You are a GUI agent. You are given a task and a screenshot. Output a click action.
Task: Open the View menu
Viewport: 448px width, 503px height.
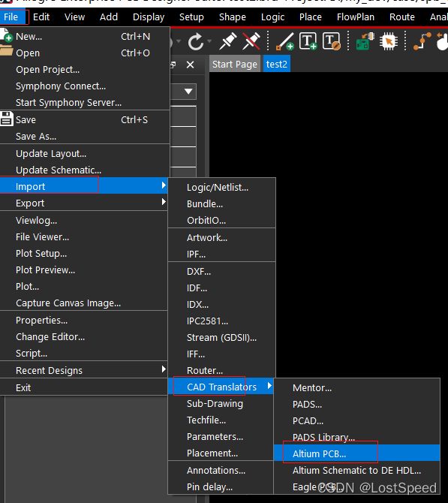pos(75,17)
